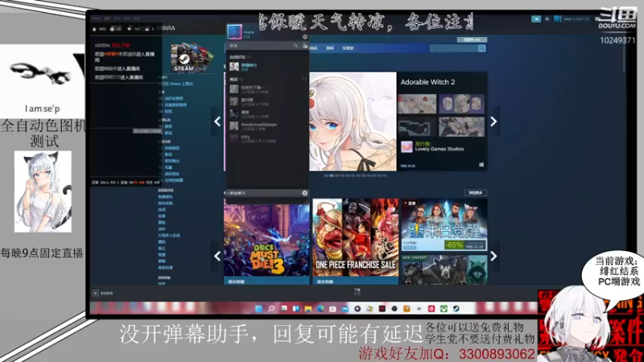Click the wishlist button above the search bar

tap(472, 39)
